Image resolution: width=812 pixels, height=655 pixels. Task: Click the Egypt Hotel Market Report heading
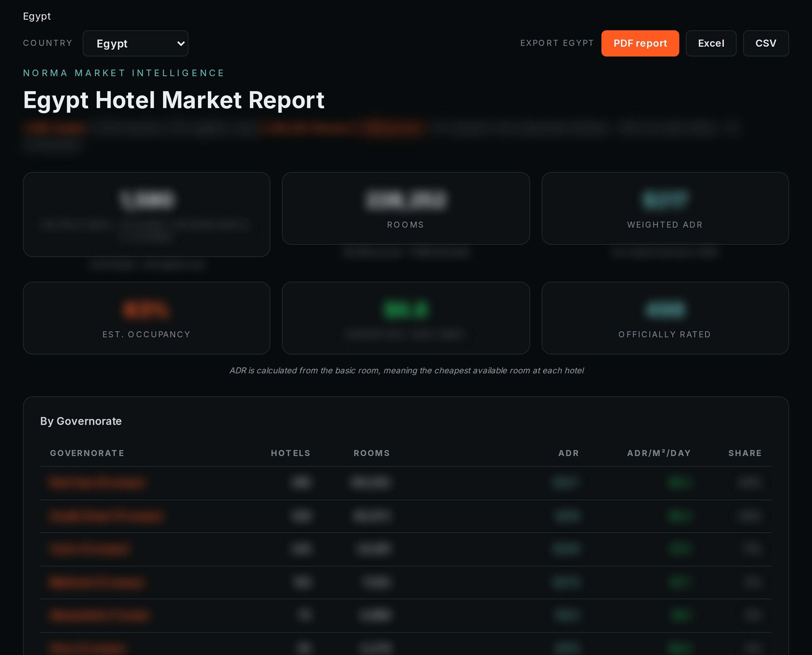coord(174,100)
